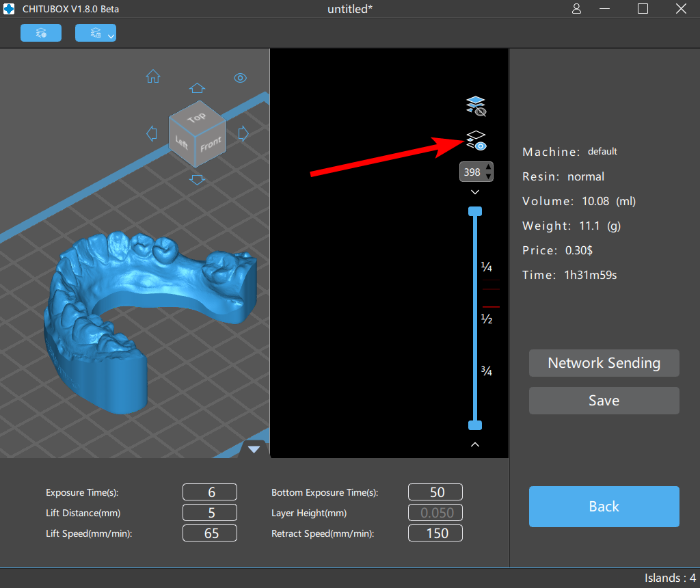
Task: Toggle view mode with the eye icon
Action: coord(240,78)
